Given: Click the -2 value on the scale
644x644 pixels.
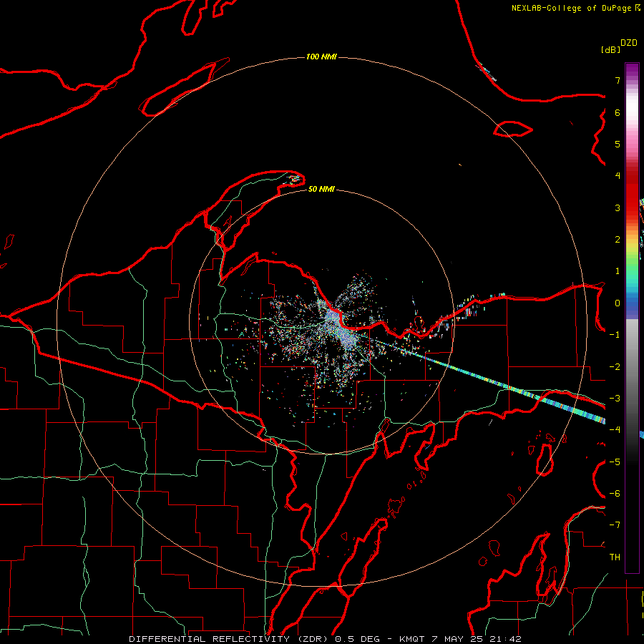Looking at the screenshot, I should pyautogui.click(x=615, y=367).
